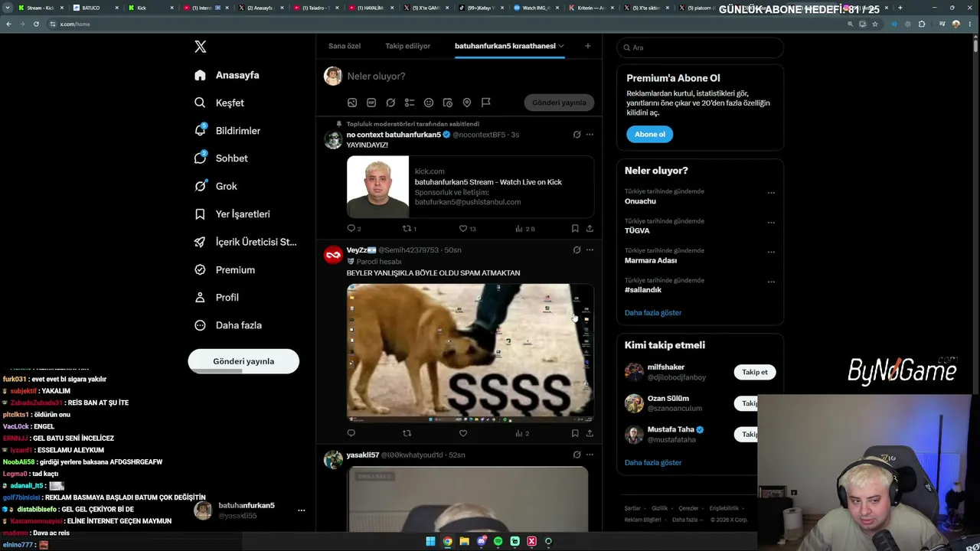
Task: Show more under Kimi takip etmeli
Action: pyautogui.click(x=653, y=462)
